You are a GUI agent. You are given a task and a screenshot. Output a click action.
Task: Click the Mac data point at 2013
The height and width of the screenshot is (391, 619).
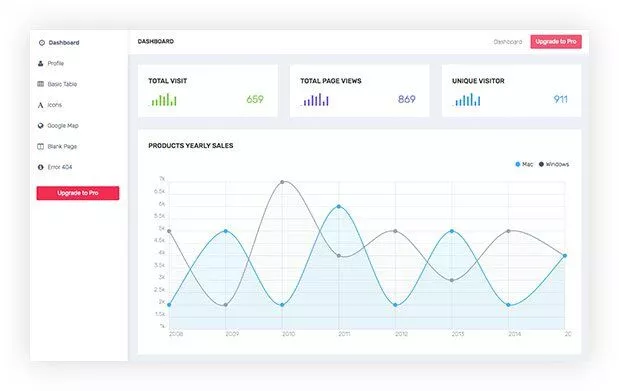point(452,231)
